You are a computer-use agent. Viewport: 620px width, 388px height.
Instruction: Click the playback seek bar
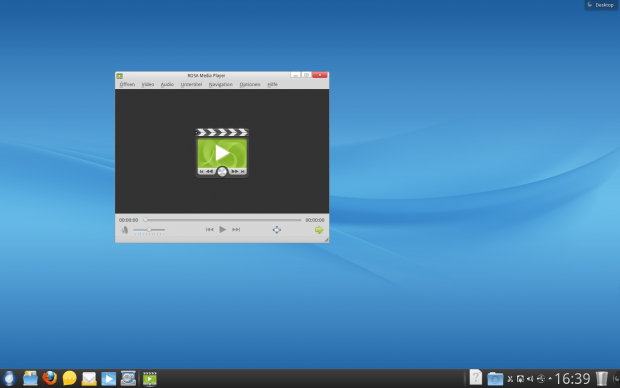pyautogui.click(x=223, y=220)
